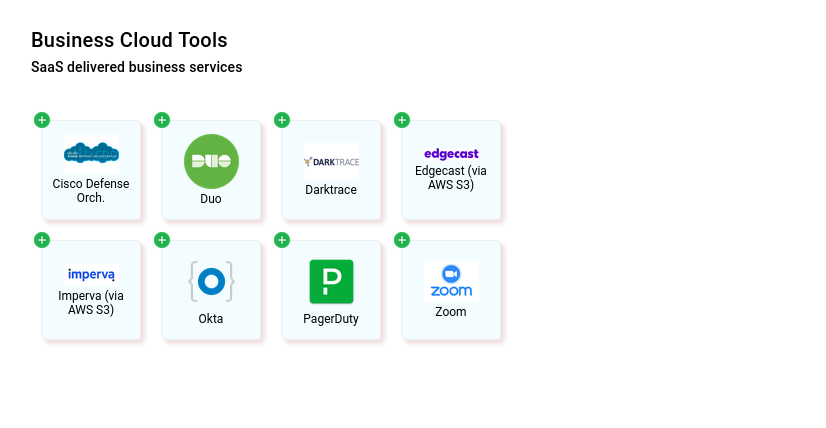Add Imperva via green plus icon
Image resolution: width=826 pixels, height=428 pixels.
pos(42,240)
